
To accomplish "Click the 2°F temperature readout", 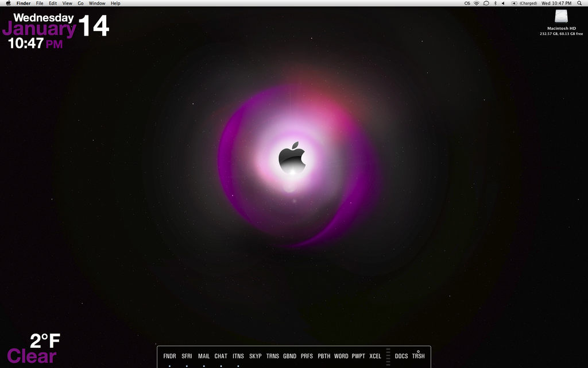I will tap(45, 340).
